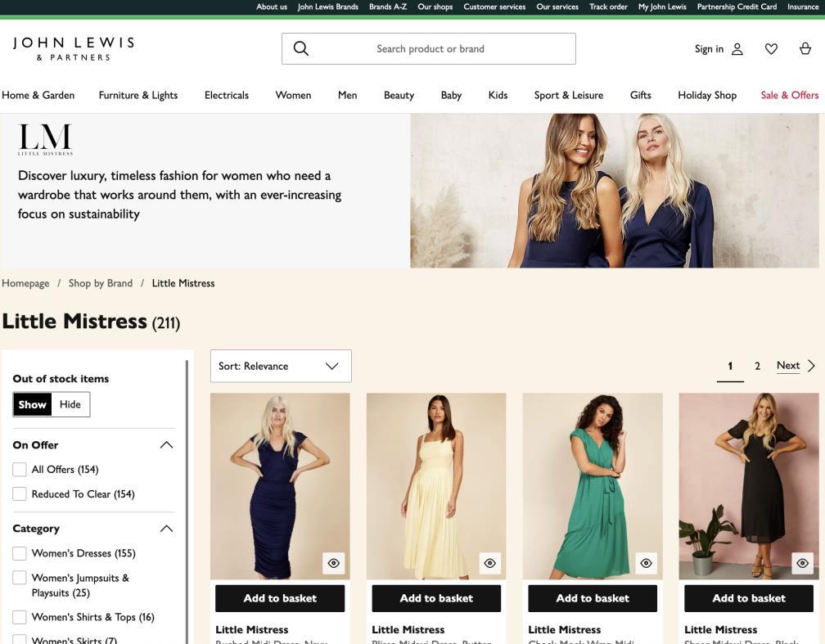This screenshot has height=644, width=825.
Task: Click the filter panel scrollbar
Action: (187, 500)
